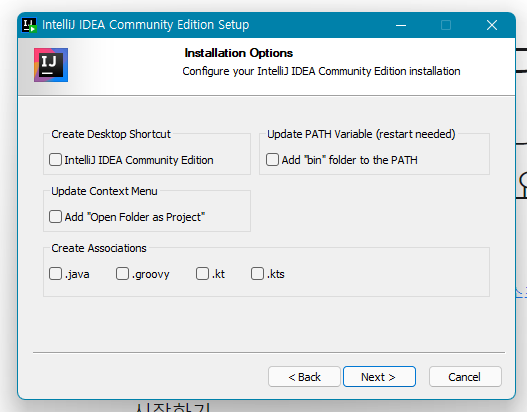The height and width of the screenshot is (412, 527).
Task: Click the Update PATH Variable group label
Action: (361, 134)
